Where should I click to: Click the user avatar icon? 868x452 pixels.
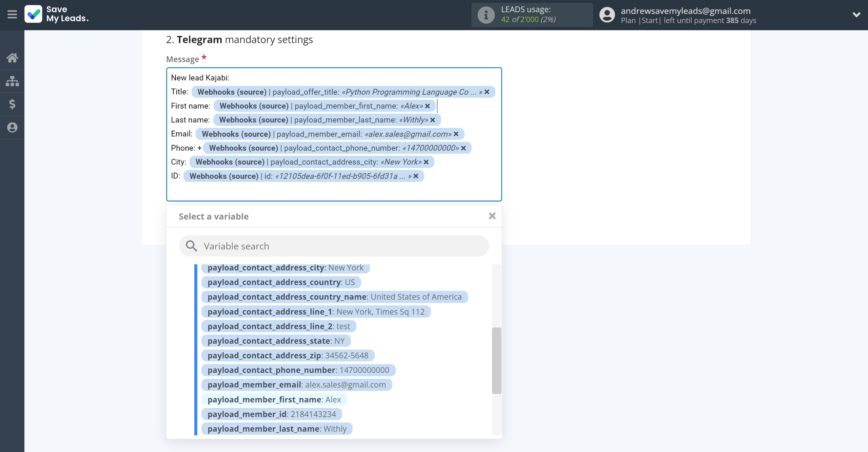607,15
